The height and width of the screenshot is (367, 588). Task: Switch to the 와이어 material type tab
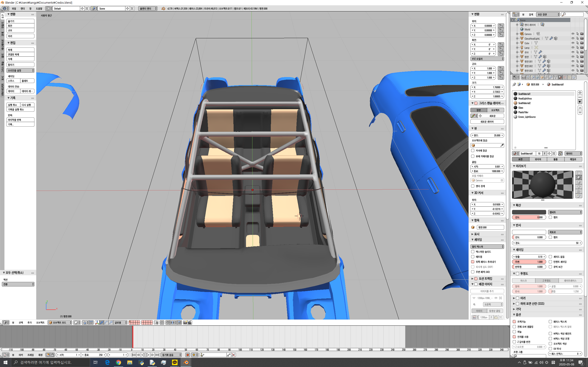538,159
